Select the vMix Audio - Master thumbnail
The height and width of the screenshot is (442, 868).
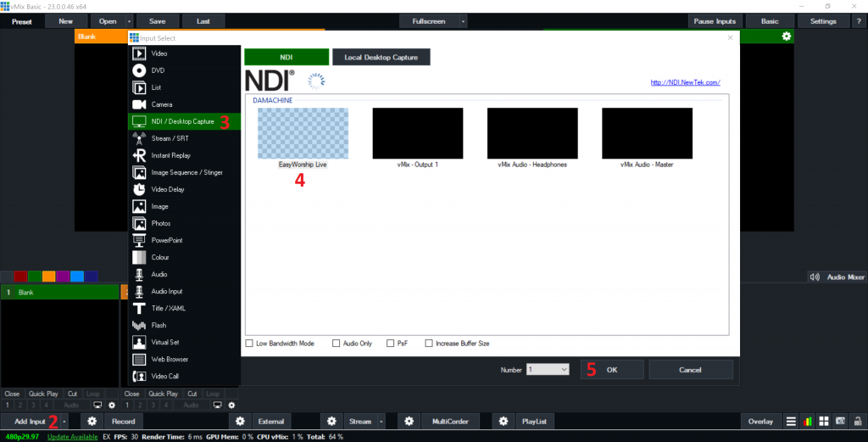[647, 133]
